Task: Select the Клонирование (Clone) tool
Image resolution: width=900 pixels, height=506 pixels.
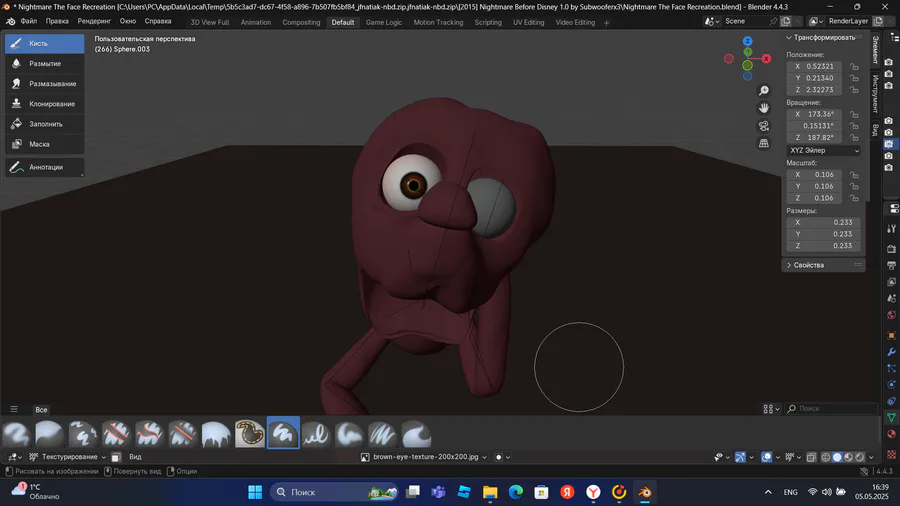Action: [x=45, y=103]
